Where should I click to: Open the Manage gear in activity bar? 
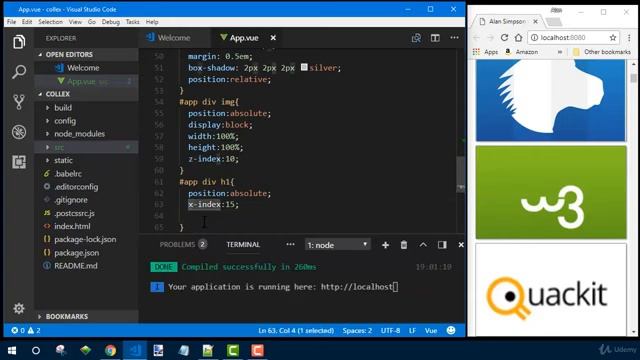pyautogui.click(x=19, y=308)
